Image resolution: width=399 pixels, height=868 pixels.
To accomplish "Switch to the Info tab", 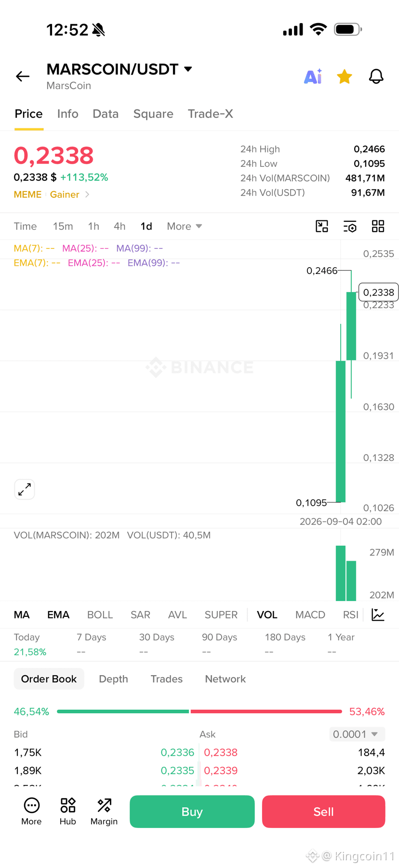I will pyautogui.click(x=67, y=114).
